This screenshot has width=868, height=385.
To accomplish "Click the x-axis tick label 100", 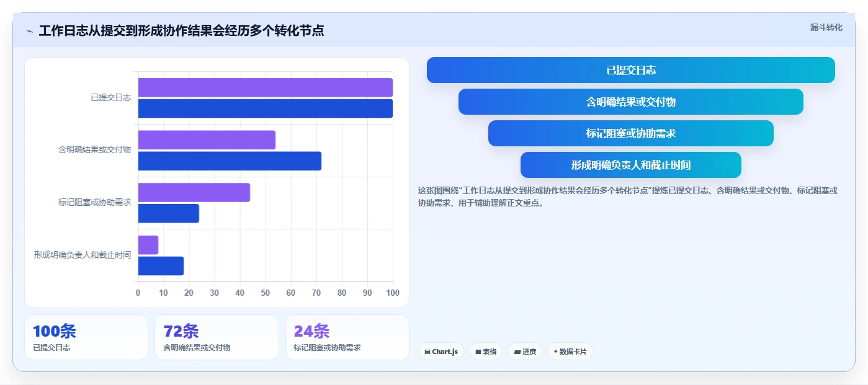I will click(393, 293).
